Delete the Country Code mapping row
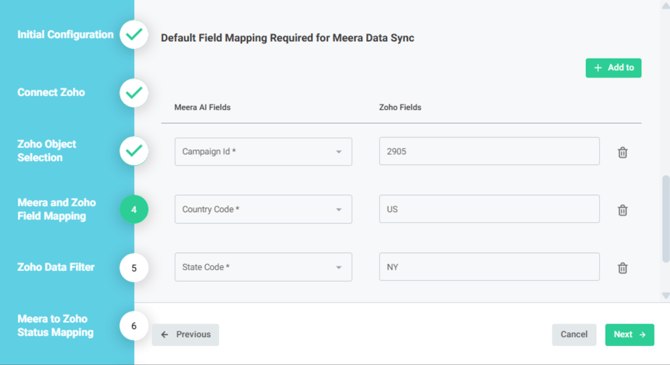This screenshot has width=670, height=365. coord(623,210)
